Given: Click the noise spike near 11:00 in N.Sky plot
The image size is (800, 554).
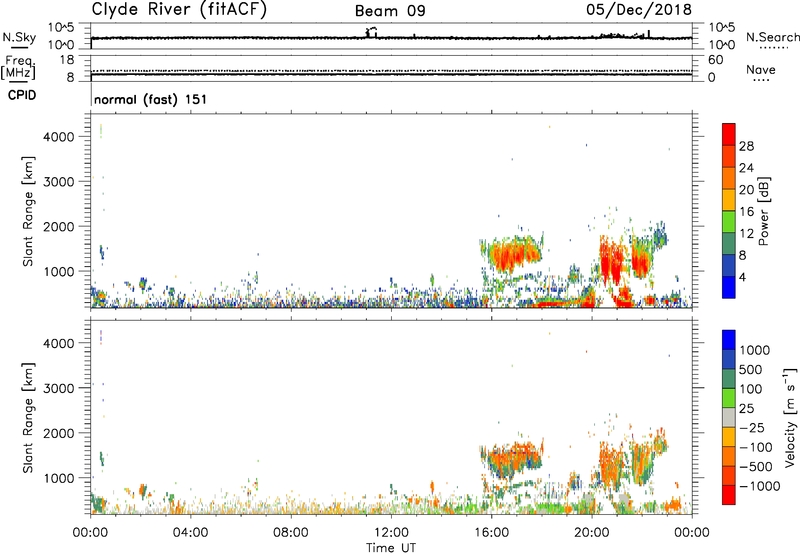Looking at the screenshot, I should (371, 32).
